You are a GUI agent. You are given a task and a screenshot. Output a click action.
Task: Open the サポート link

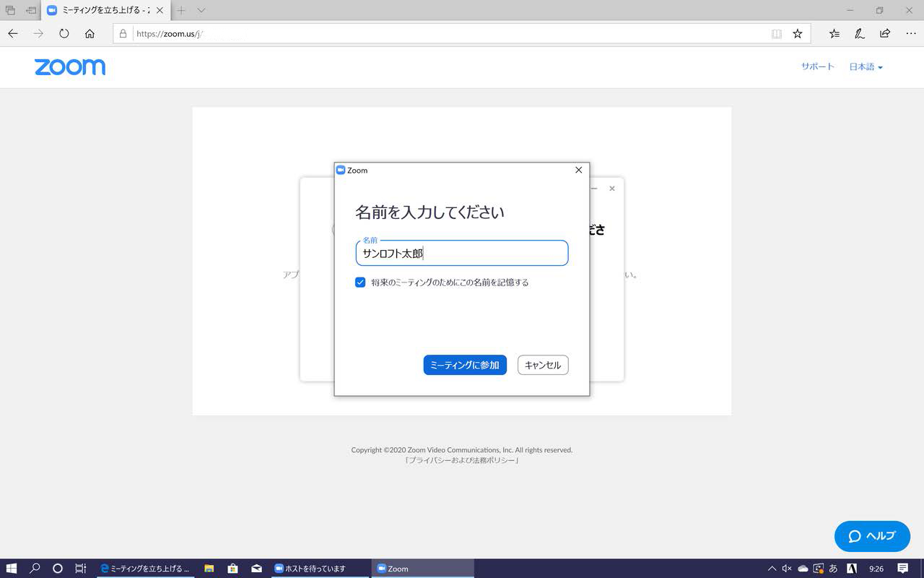pyautogui.click(x=817, y=66)
